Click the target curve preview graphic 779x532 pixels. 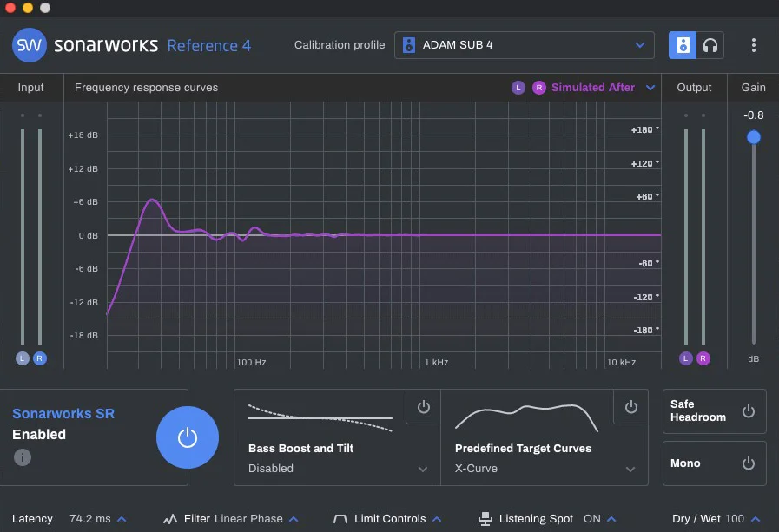526,417
